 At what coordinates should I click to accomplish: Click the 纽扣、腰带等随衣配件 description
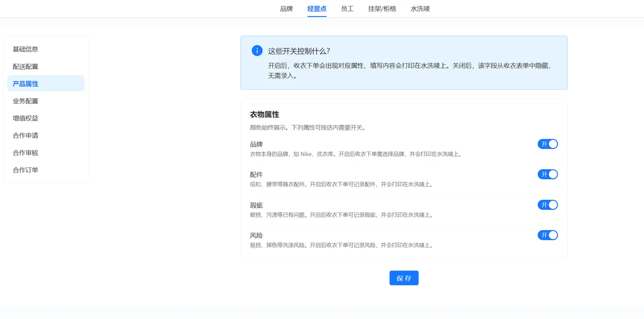click(x=343, y=184)
